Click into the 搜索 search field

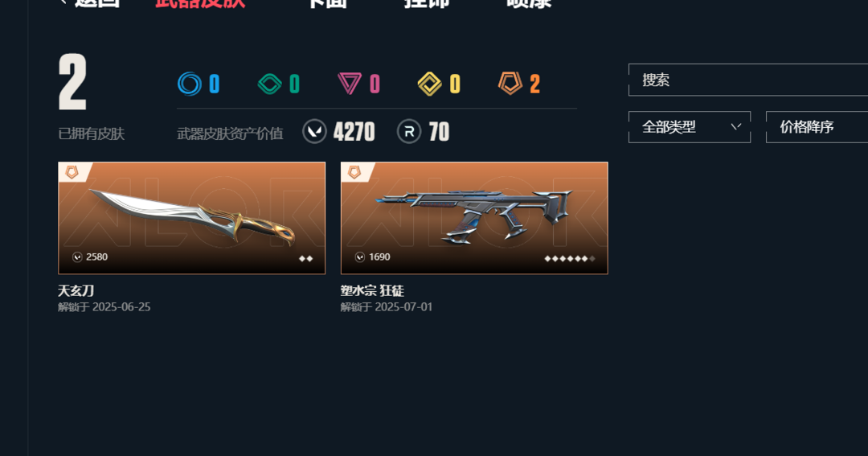pyautogui.click(x=748, y=80)
